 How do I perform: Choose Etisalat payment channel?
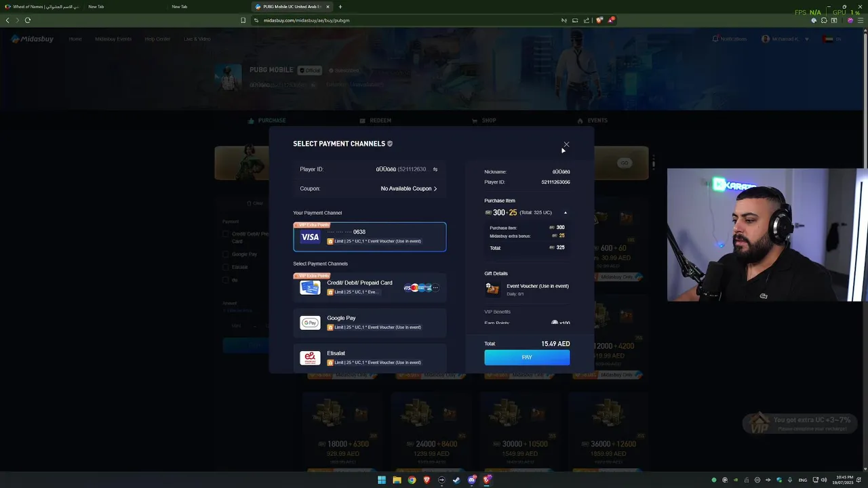tap(370, 357)
